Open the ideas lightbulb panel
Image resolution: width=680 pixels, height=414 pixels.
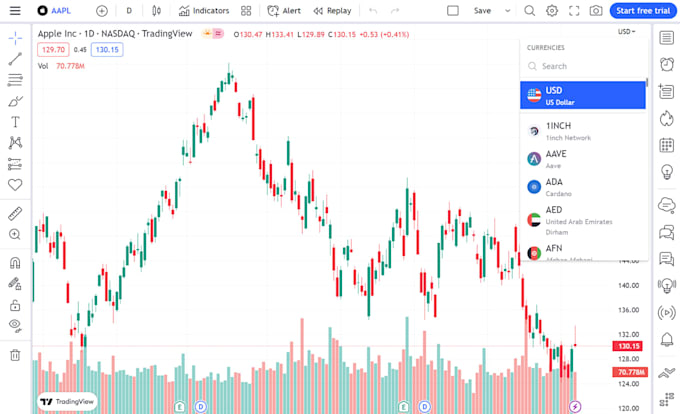click(667, 172)
